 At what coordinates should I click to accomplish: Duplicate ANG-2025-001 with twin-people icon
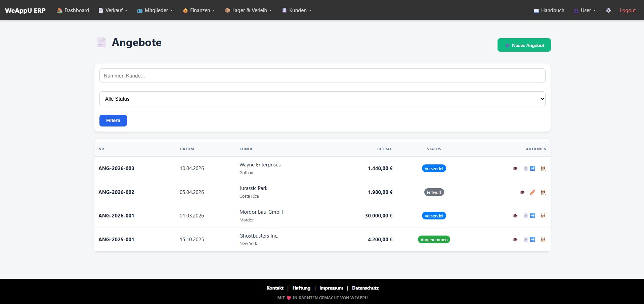(x=543, y=240)
